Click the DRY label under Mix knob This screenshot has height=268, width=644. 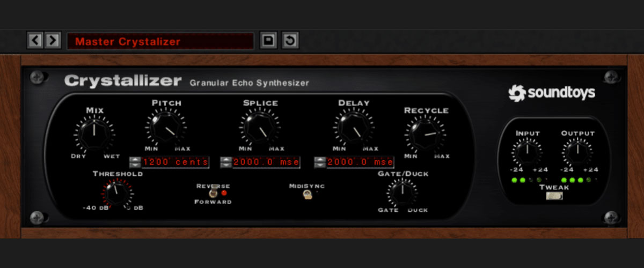78,157
